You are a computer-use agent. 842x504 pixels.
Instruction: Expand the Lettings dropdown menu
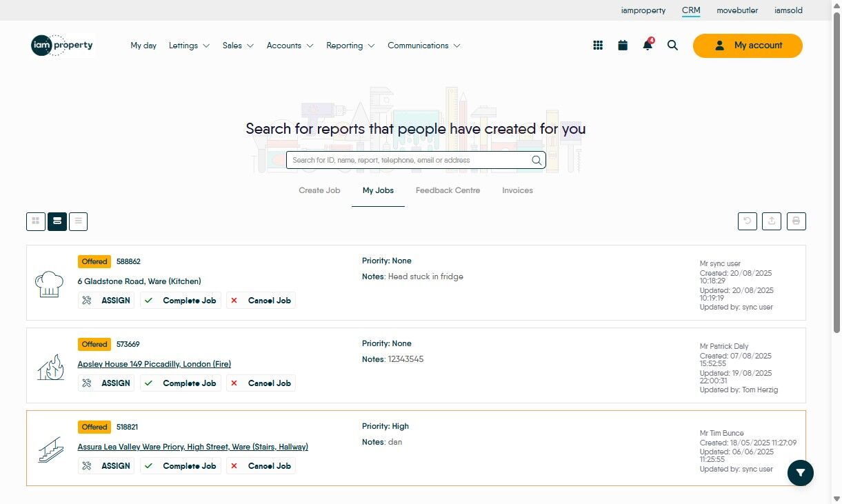click(189, 46)
